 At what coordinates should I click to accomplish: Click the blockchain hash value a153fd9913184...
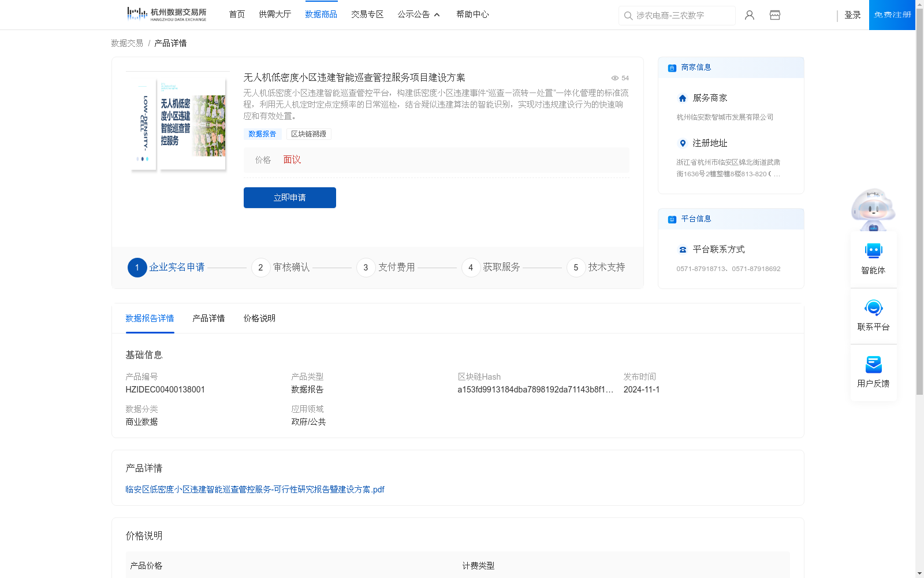click(x=535, y=390)
